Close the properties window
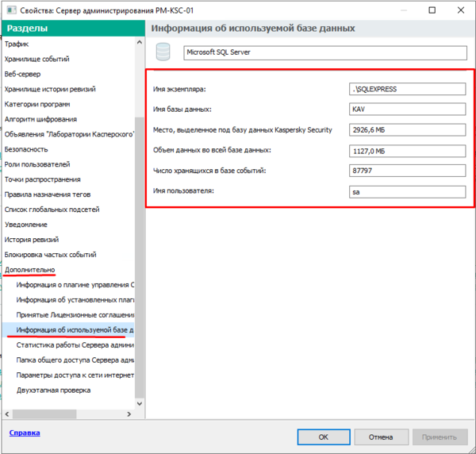This screenshot has width=476, height=454. point(460,10)
